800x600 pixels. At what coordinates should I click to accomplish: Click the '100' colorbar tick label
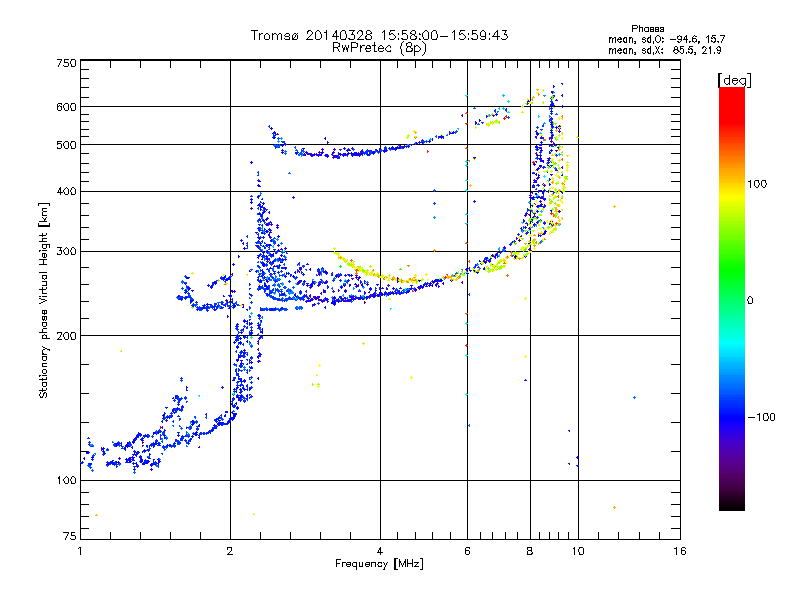tap(757, 184)
